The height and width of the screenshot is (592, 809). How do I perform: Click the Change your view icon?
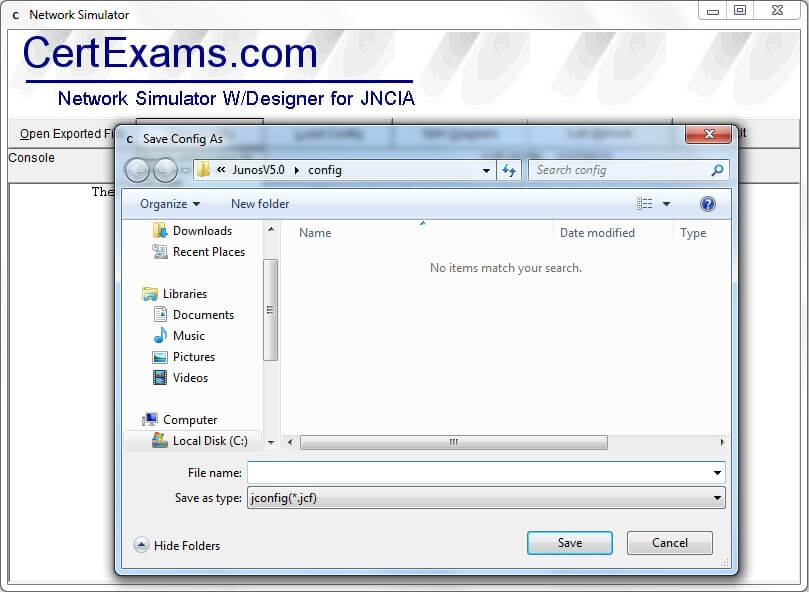(644, 204)
